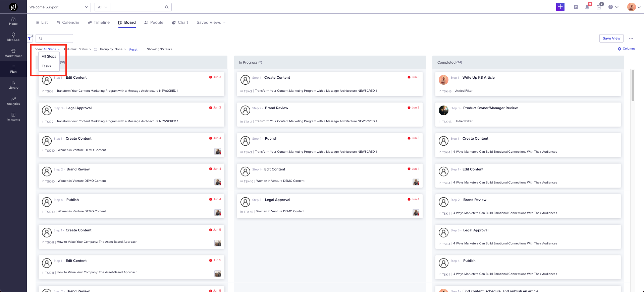The width and height of the screenshot is (644, 292).
Task: Open the Completed Publish card title
Action: [469, 261]
